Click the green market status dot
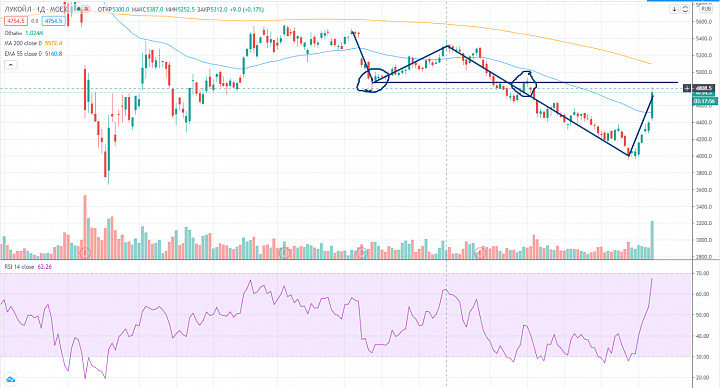The image size is (720, 388). pyautogui.click(x=78, y=9)
